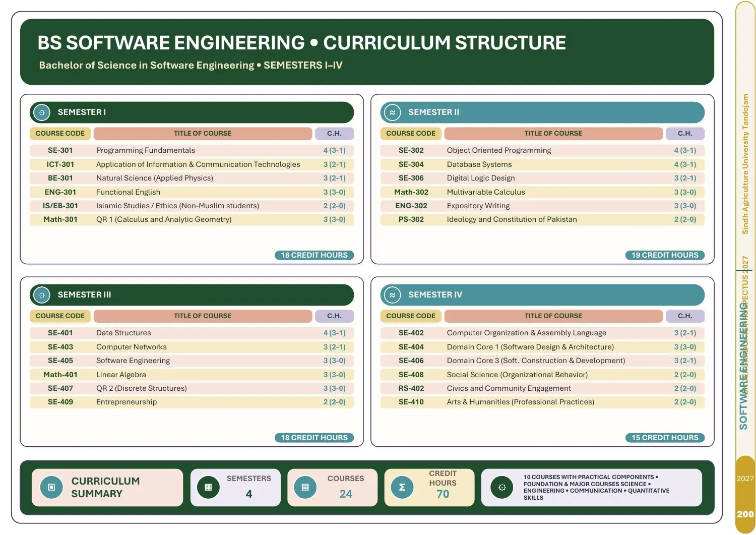This screenshot has width=756, height=535.
Task: Click the Semester II header icon
Action: point(392,112)
